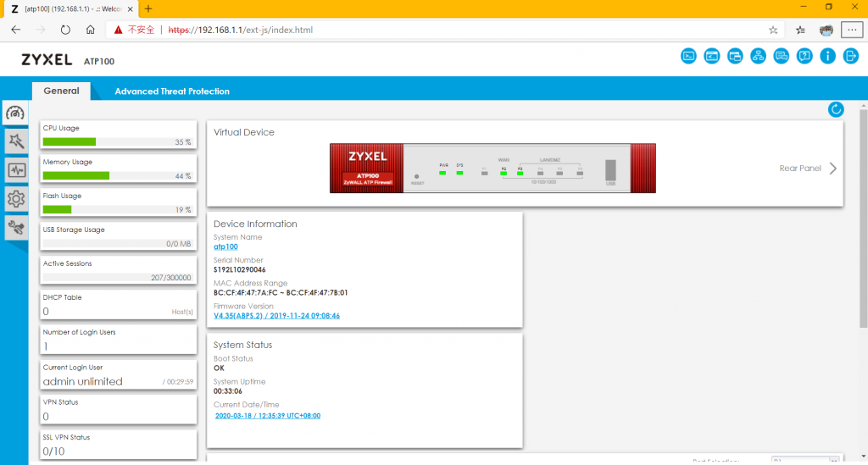The width and height of the screenshot is (868, 465).
Task: Click the Logout icon
Action: pyautogui.click(x=851, y=56)
